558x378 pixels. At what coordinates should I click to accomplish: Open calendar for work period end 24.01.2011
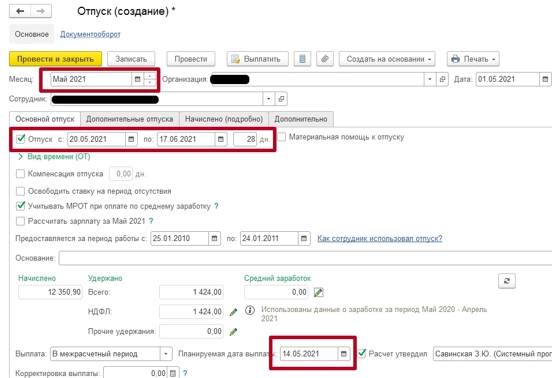304,238
